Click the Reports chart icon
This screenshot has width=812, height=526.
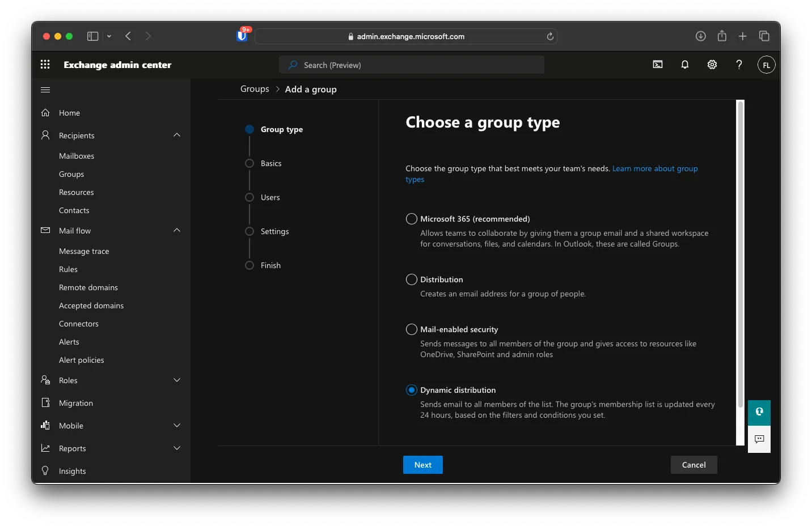(45, 448)
